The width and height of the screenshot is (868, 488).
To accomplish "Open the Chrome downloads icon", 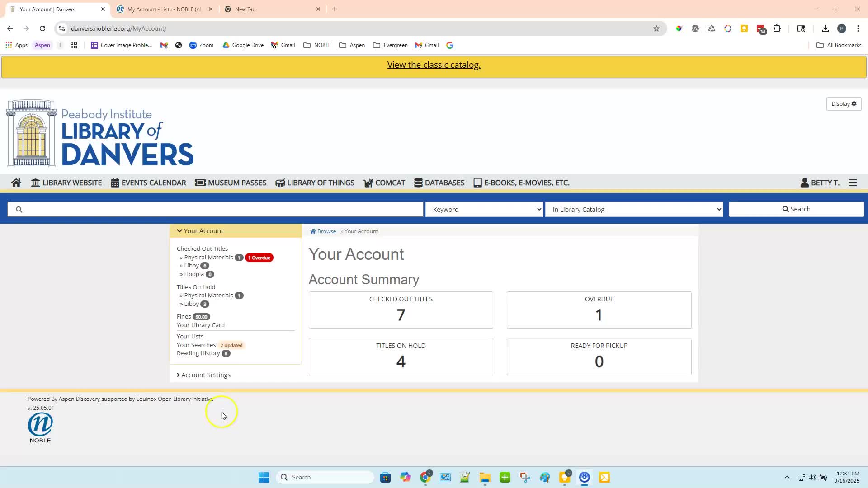I will tap(825, 28).
